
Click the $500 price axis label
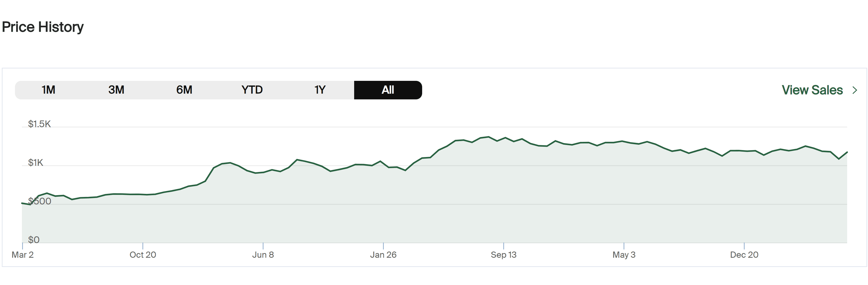point(40,201)
